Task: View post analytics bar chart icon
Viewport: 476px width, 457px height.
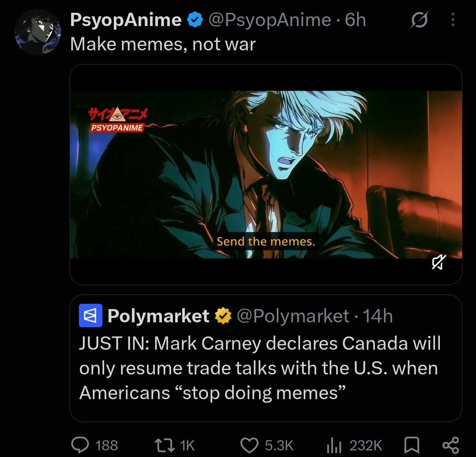Action: click(x=334, y=446)
